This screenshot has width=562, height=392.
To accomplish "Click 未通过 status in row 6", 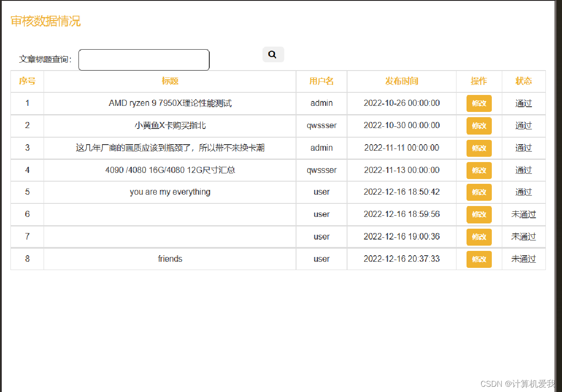I will point(524,214).
